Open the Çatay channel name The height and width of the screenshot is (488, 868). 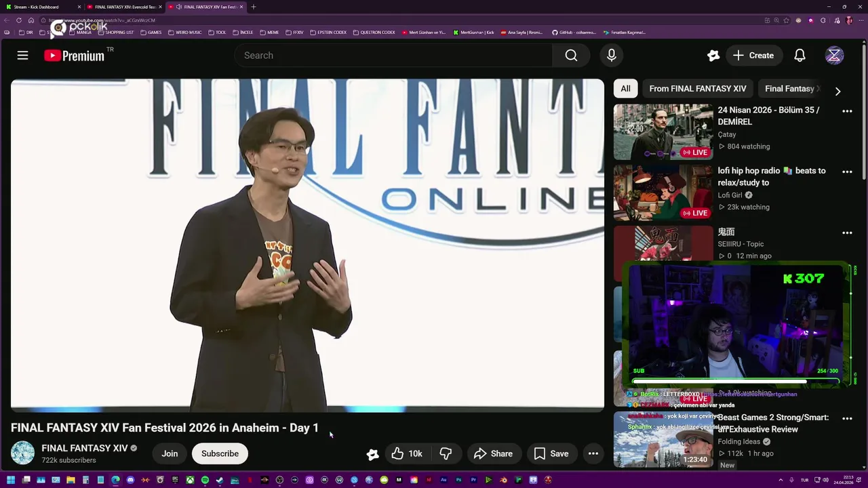(727, 134)
